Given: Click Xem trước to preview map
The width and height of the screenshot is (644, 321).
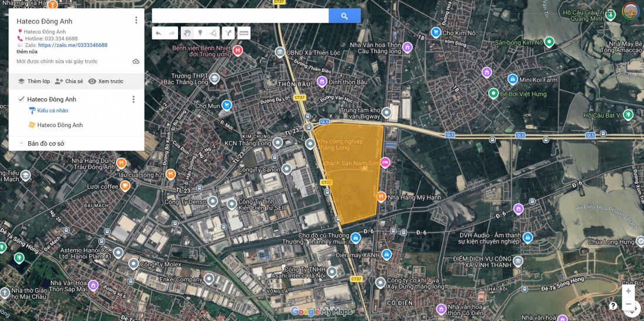Looking at the screenshot, I should 105,81.
